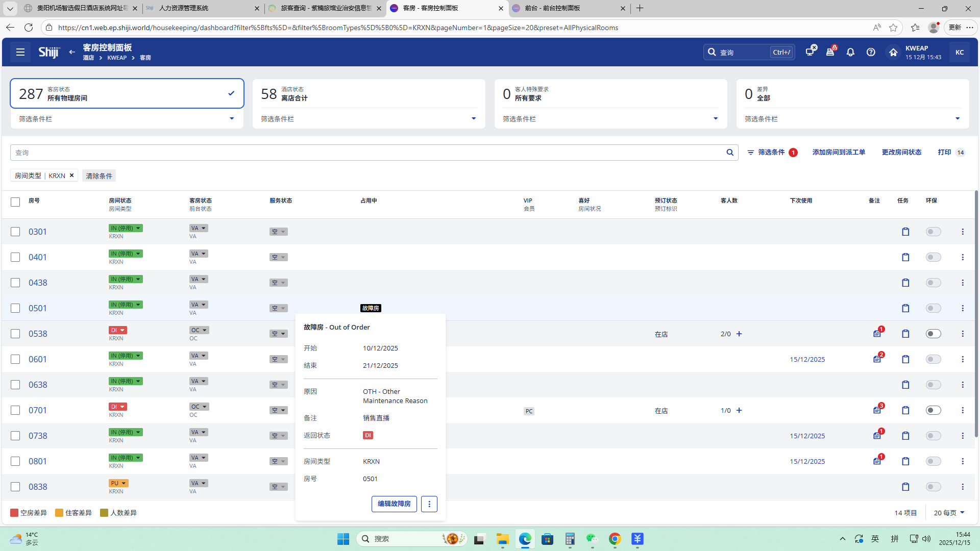Click the room search input field
Screen dimensions: 980x551
(x=367, y=153)
